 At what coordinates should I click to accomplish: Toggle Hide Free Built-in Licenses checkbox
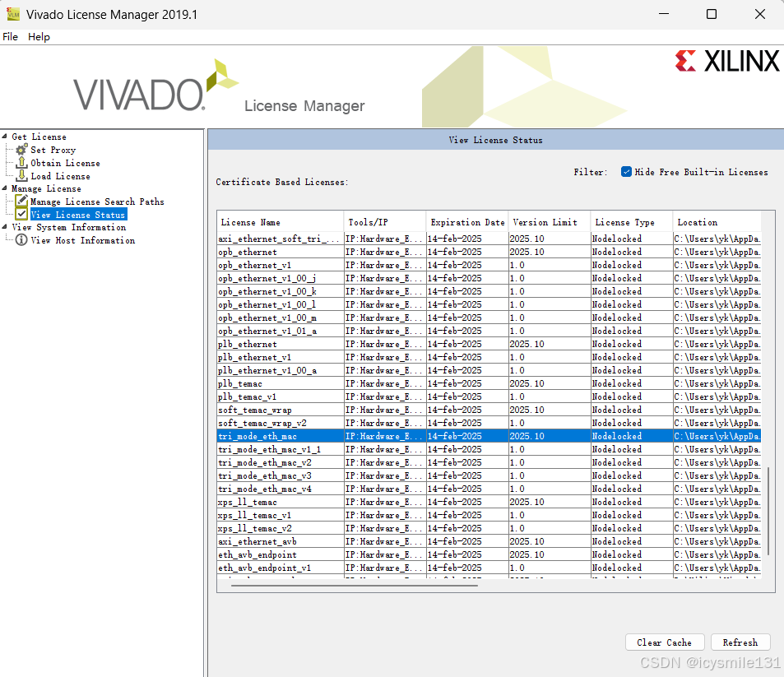(x=626, y=171)
